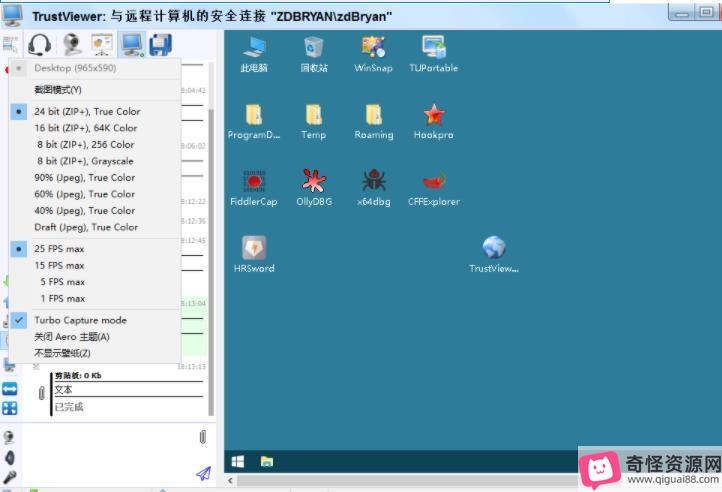Image resolution: width=722 pixels, height=492 pixels.
Task: Click the floppy disk save icon
Action: [x=160, y=45]
